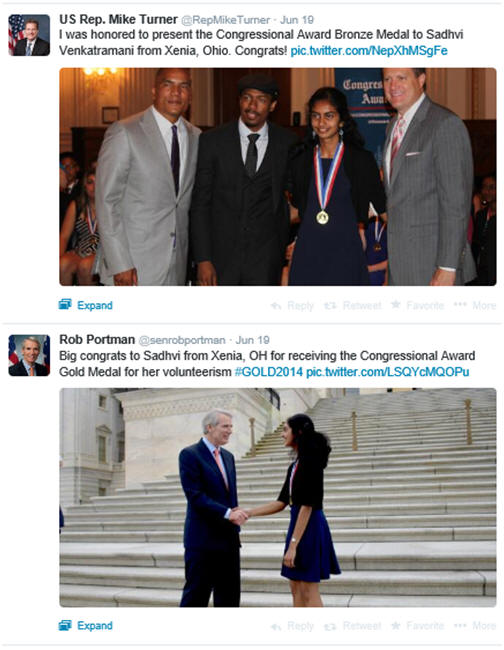Open the pic.twitter.com/LSQYcMQOPu link
504x650 pixels.
tap(388, 371)
